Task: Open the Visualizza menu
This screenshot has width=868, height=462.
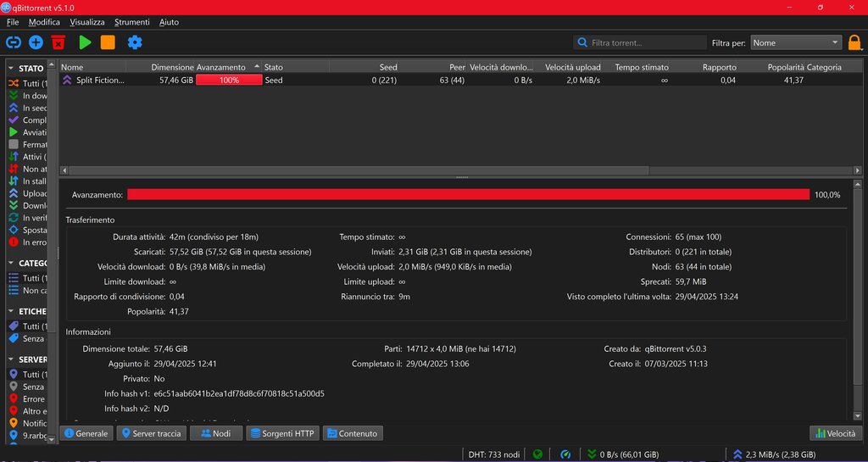Action: click(x=87, y=22)
